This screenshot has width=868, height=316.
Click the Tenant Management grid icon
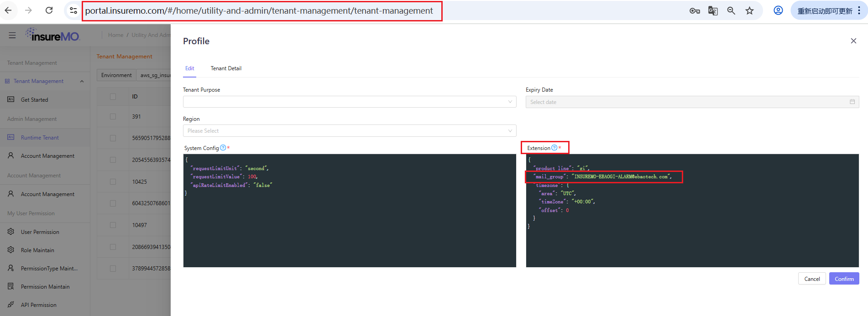pyautogui.click(x=7, y=81)
